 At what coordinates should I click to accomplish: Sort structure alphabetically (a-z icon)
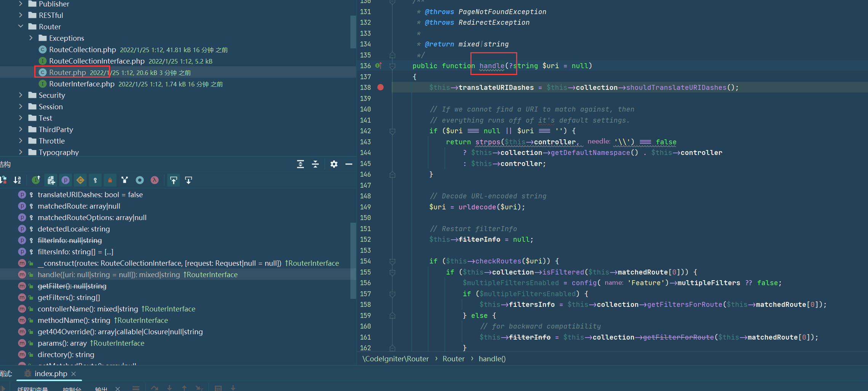coord(18,180)
